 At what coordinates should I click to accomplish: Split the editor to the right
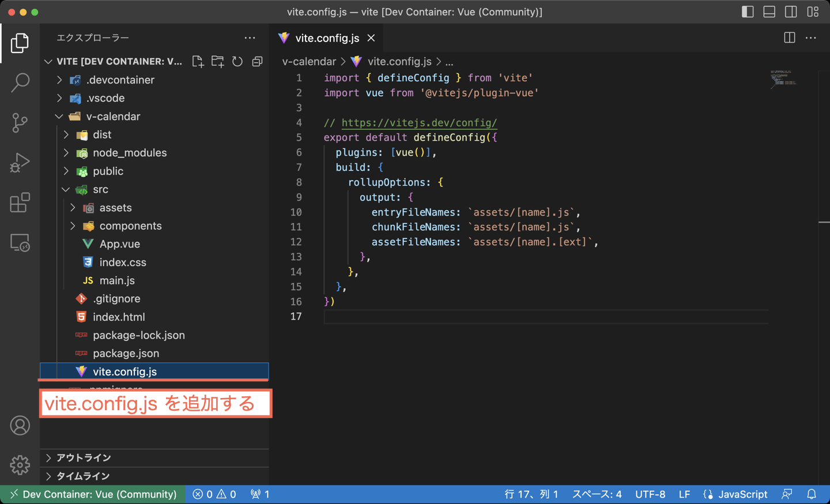pyautogui.click(x=790, y=38)
